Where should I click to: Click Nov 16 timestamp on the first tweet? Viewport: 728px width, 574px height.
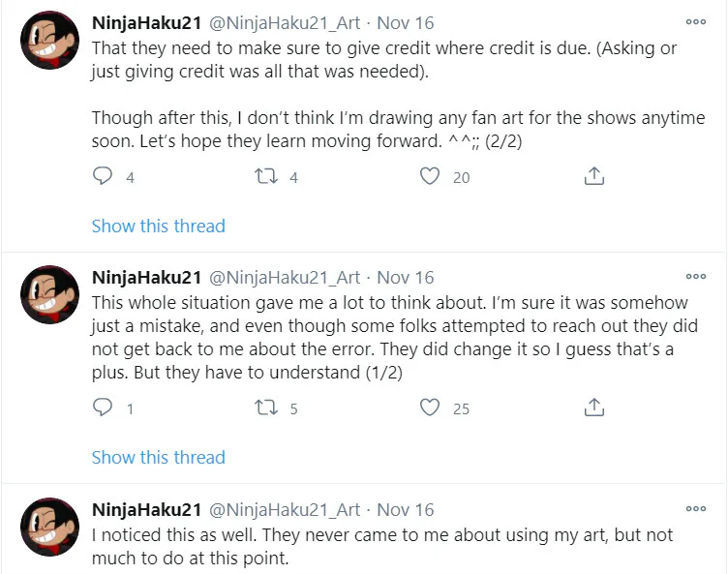tap(405, 21)
